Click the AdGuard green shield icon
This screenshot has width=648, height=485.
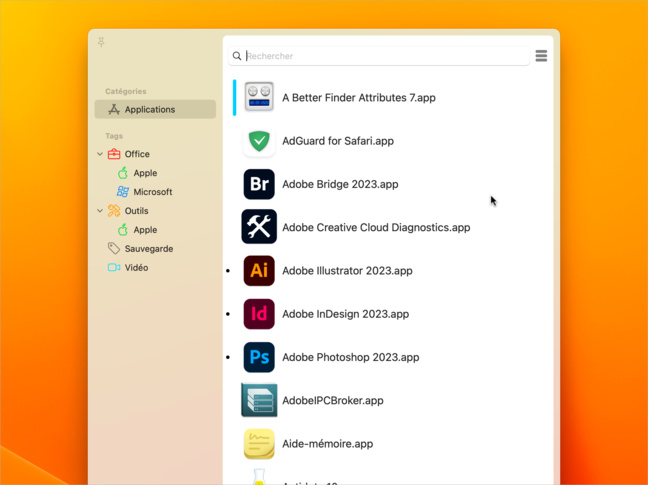[x=259, y=141]
